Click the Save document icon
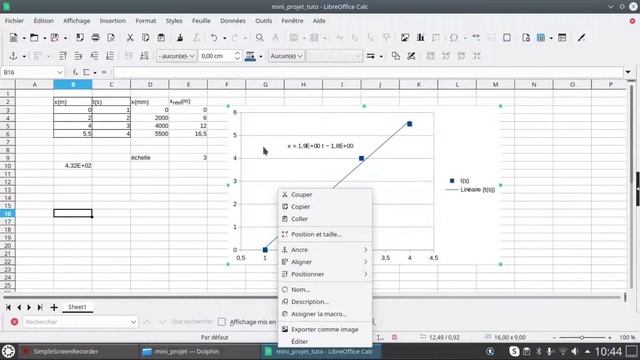Viewport: 640px width, 360px height. [54, 38]
